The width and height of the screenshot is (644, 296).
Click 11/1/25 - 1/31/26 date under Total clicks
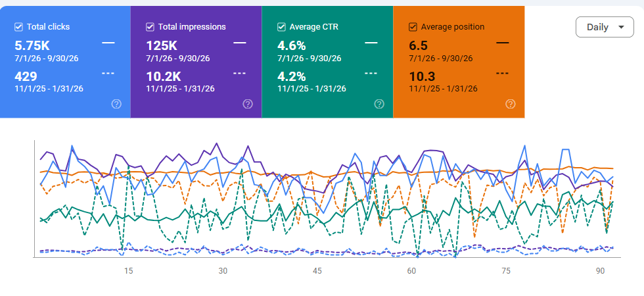click(x=49, y=88)
